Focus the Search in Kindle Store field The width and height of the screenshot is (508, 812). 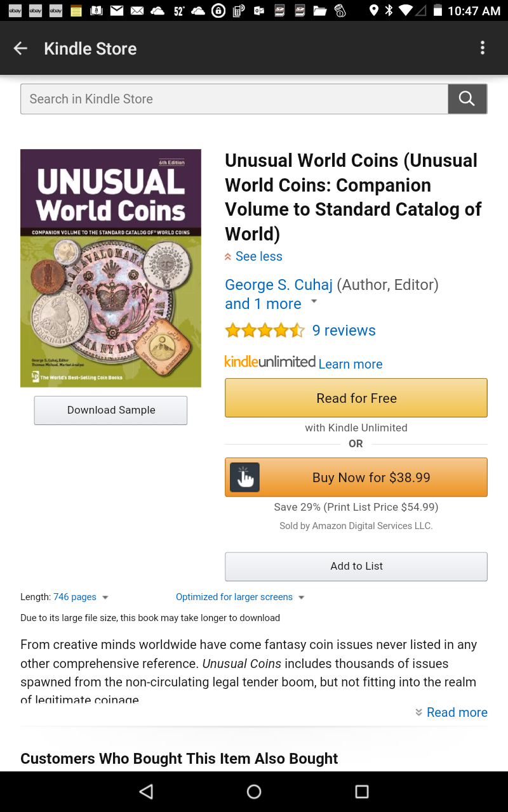(x=234, y=99)
